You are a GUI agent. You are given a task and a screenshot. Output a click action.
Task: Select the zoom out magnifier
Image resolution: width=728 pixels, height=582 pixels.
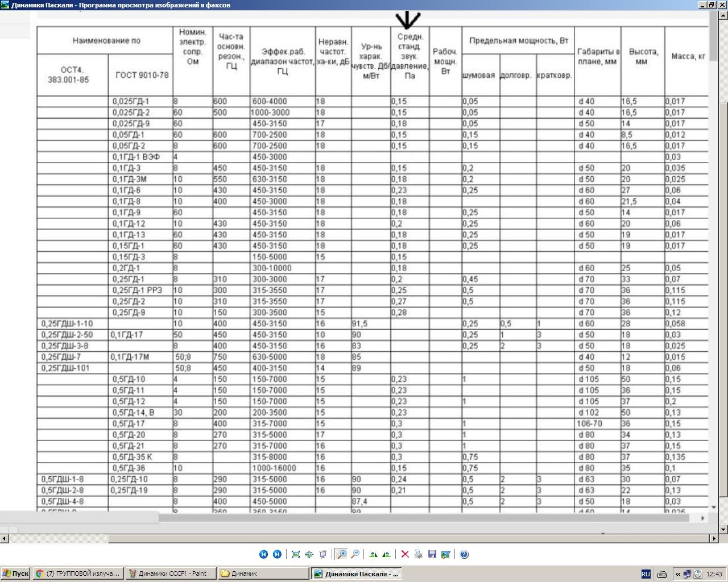355,554
